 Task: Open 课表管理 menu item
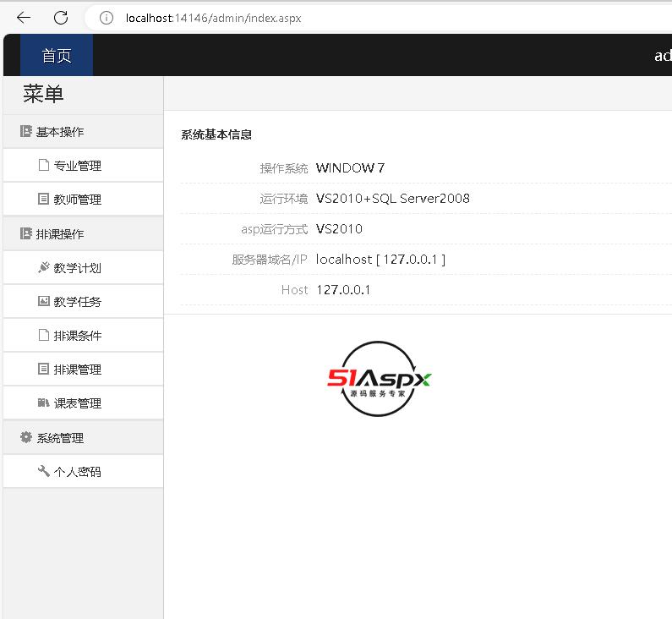(83, 403)
